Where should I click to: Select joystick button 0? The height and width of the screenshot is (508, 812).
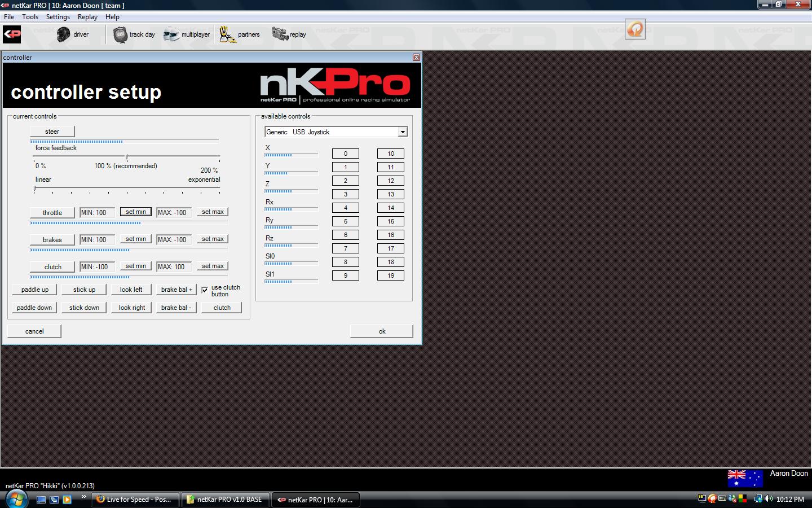(346, 154)
